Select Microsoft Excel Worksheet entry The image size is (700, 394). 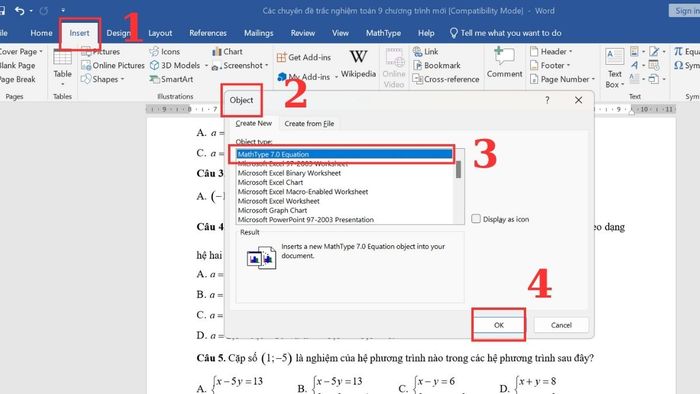279,201
